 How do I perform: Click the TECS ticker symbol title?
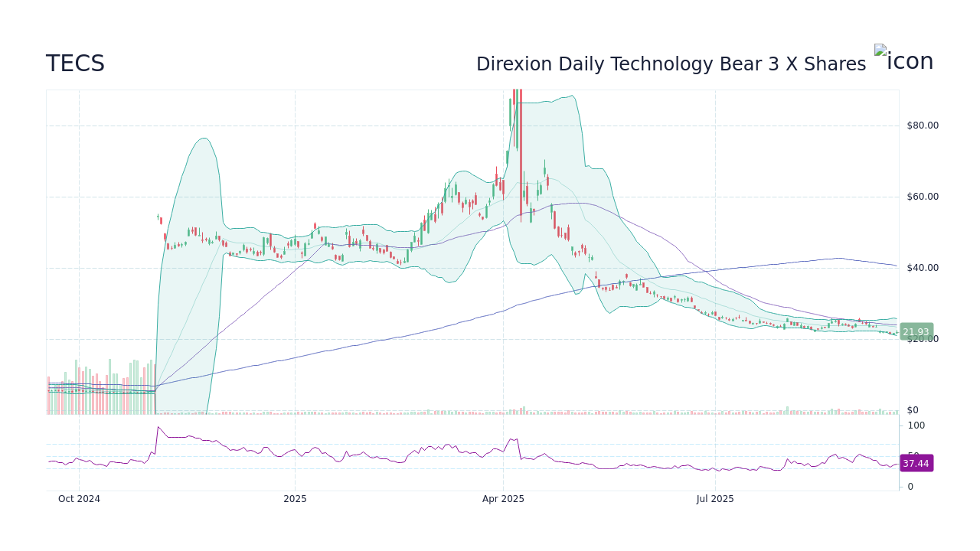(x=75, y=64)
